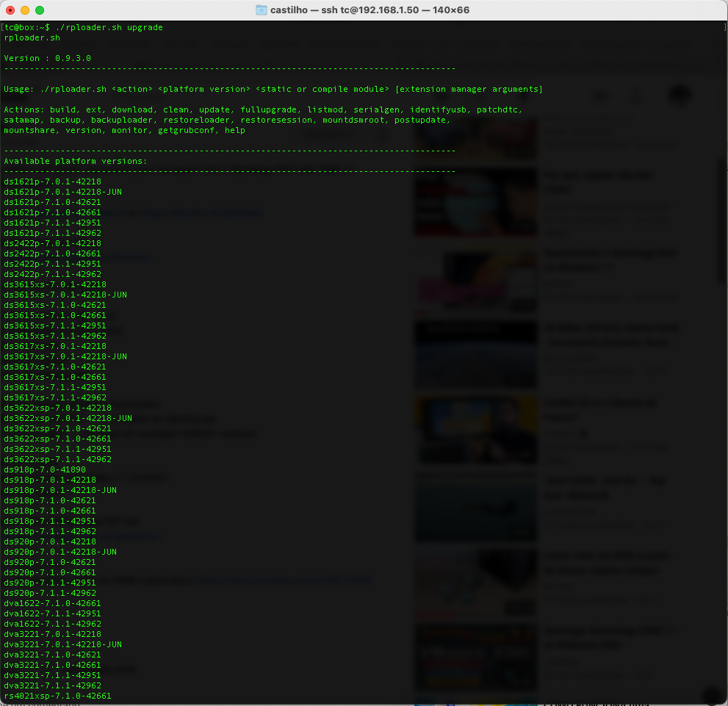Click the 'dva1622-7.1.1-42951' entry
728x706 pixels.
(x=53, y=613)
